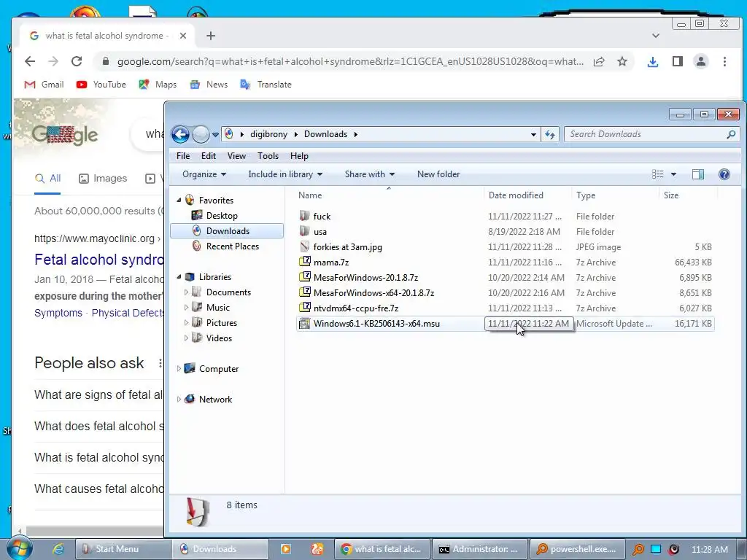Screen dimensions: 747x560
Task: Open the Include in library dropdown
Action: (285, 174)
